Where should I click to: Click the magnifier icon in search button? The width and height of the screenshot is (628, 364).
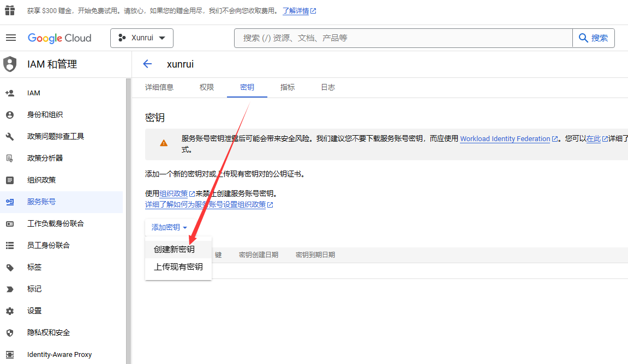[x=583, y=38]
